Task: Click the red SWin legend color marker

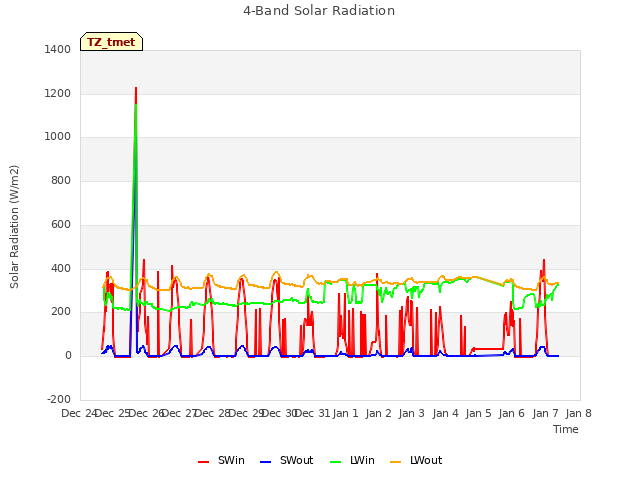Action: [203, 462]
